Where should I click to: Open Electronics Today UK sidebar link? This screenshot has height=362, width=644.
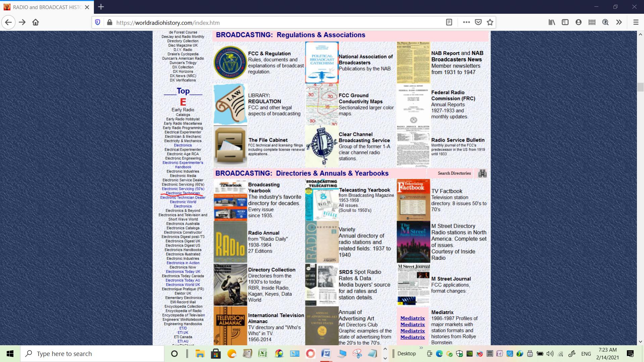[x=183, y=272]
